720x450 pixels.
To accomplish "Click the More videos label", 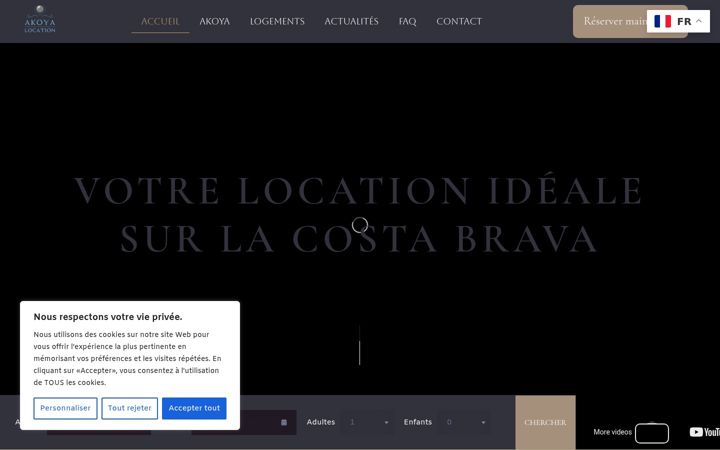I will coord(613,432).
